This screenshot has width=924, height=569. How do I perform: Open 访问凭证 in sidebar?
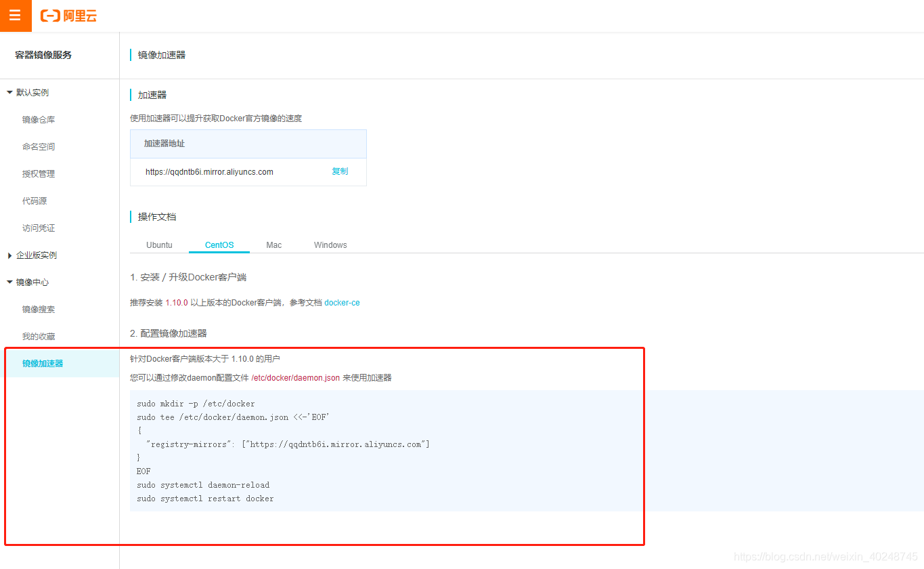coord(39,228)
